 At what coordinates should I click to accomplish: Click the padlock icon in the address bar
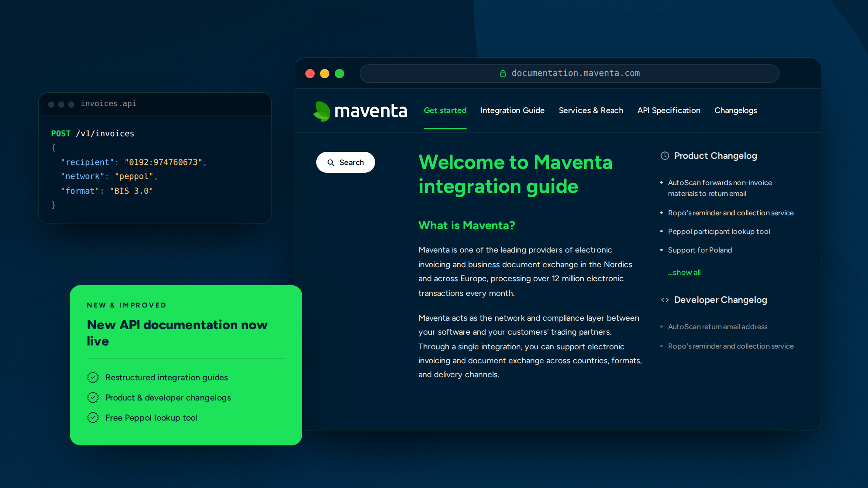tap(503, 73)
